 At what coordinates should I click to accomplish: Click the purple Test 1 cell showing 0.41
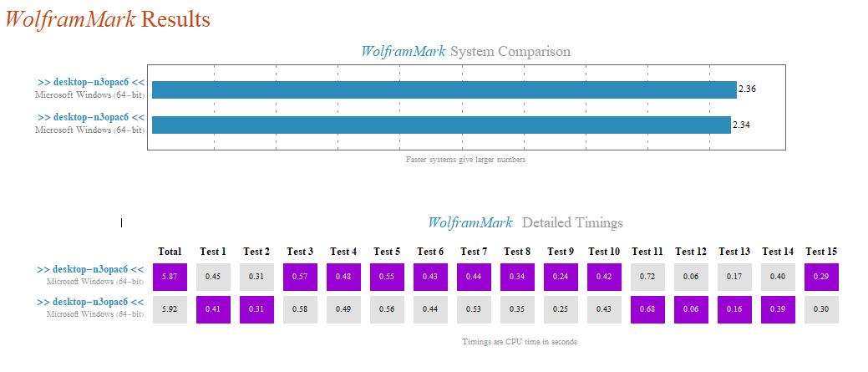(213, 309)
